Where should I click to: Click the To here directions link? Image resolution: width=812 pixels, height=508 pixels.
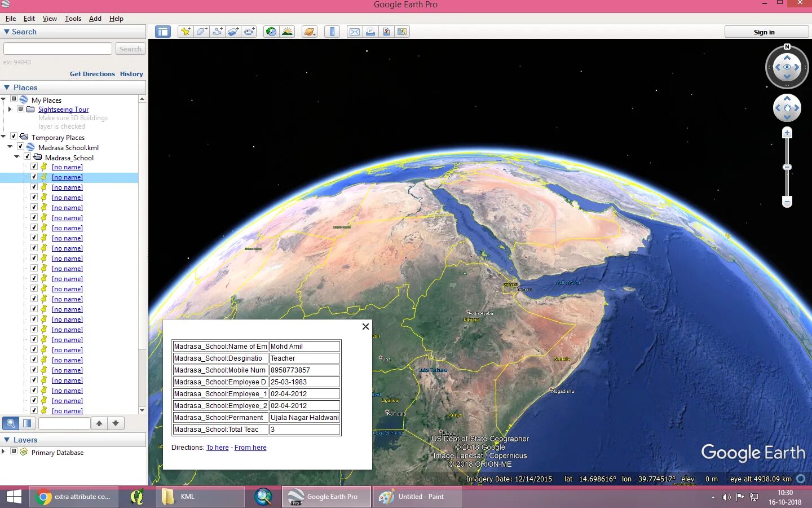point(217,448)
